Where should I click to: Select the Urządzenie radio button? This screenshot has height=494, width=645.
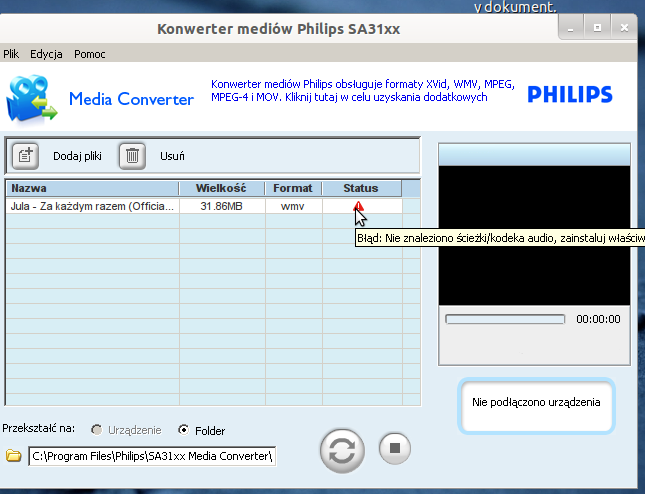(97, 430)
